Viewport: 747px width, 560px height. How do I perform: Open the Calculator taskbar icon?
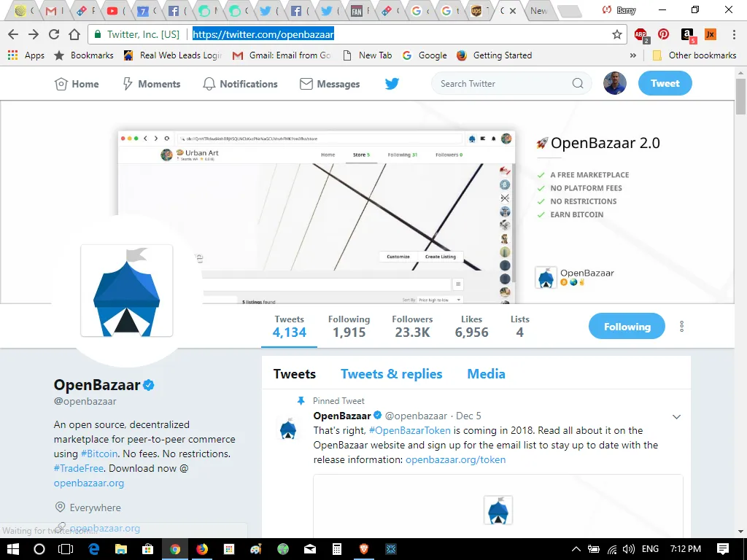(x=337, y=549)
